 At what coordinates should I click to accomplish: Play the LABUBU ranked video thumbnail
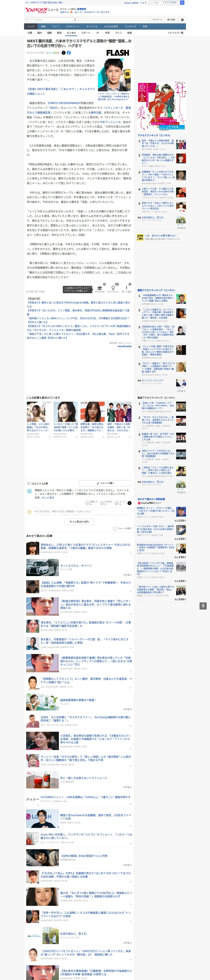point(181,407)
